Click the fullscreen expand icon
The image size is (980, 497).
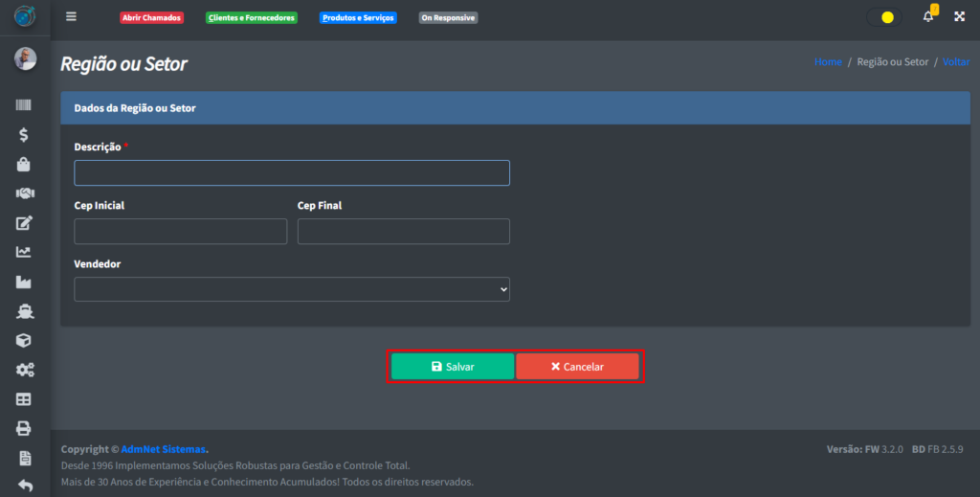959,17
